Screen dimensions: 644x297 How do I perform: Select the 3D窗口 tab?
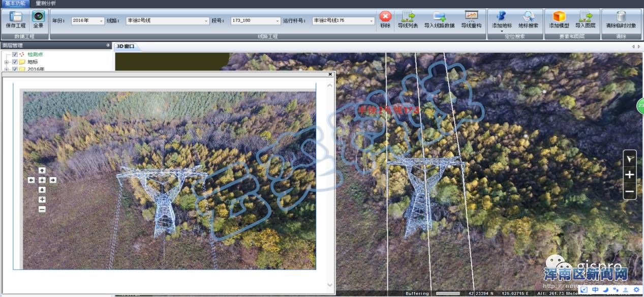pyautogui.click(x=125, y=46)
